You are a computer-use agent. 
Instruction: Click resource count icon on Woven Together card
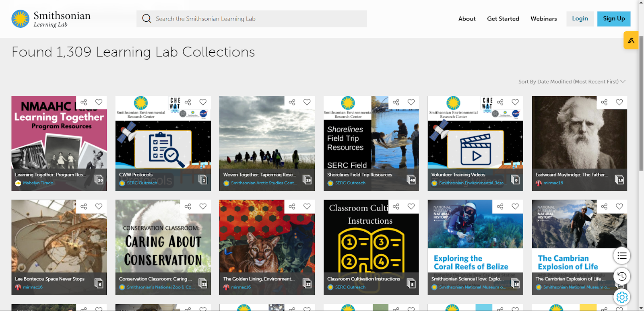click(307, 179)
